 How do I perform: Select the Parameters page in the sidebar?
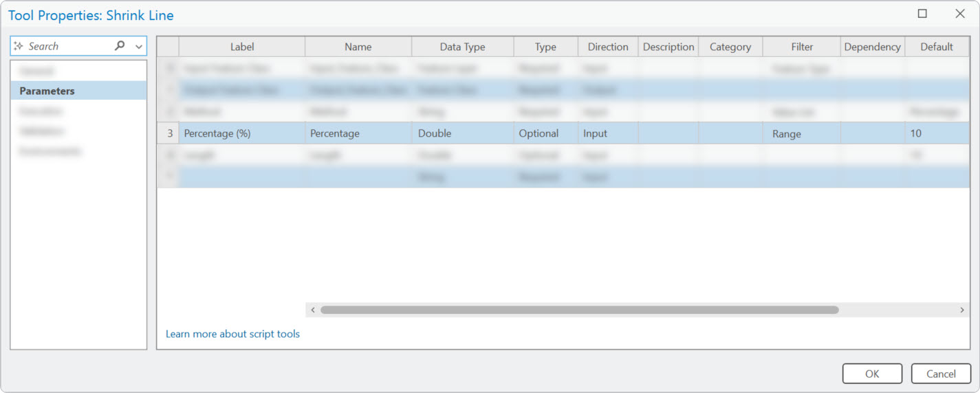[x=78, y=91]
